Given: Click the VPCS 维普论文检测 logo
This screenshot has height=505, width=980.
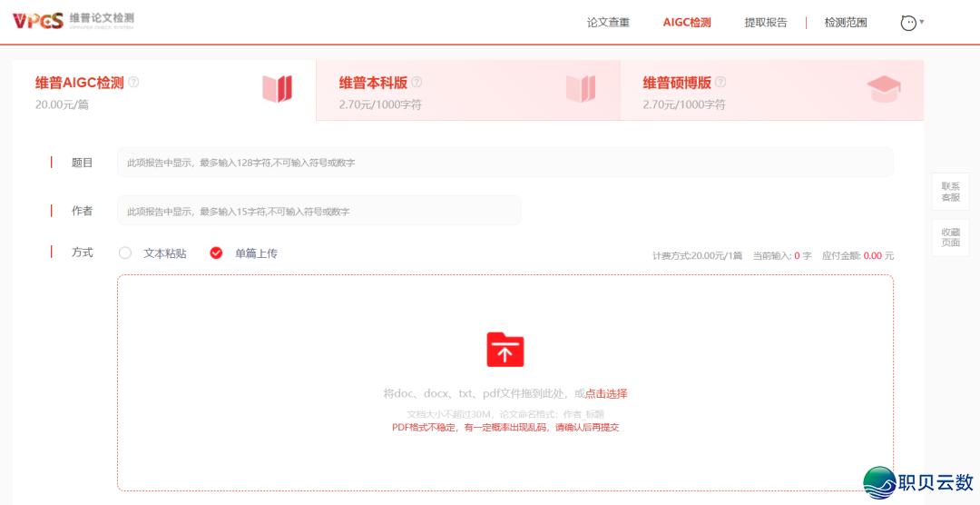Looking at the screenshot, I should [73, 20].
